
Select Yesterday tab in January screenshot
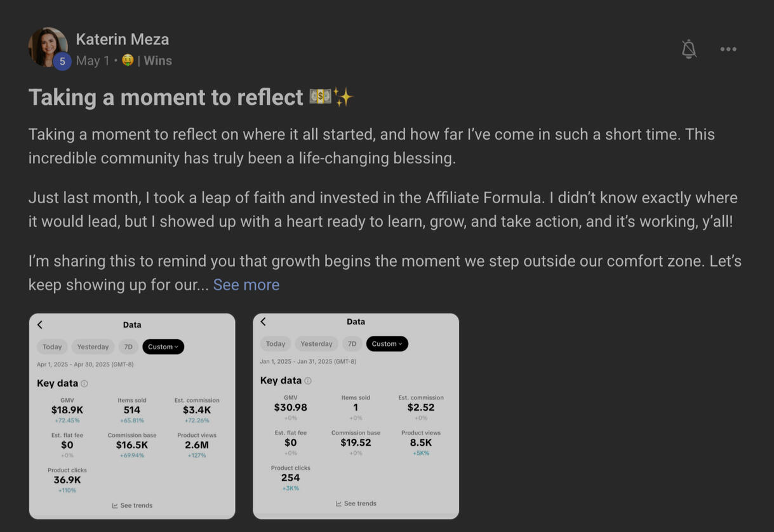pos(316,344)
